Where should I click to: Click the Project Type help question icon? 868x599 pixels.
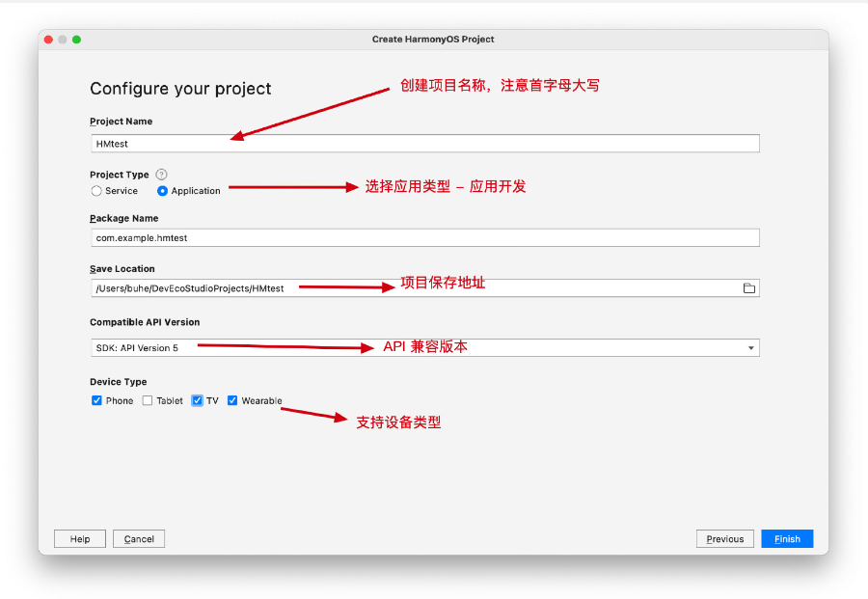[161, 175]
